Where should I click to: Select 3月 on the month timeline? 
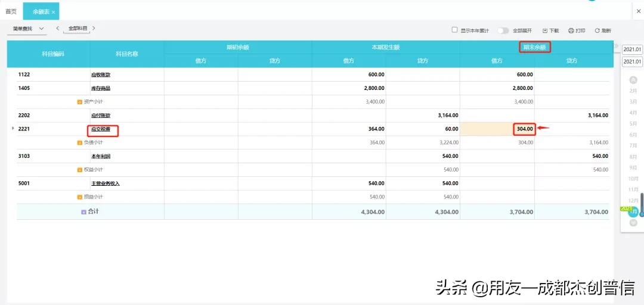click(633, 101)
